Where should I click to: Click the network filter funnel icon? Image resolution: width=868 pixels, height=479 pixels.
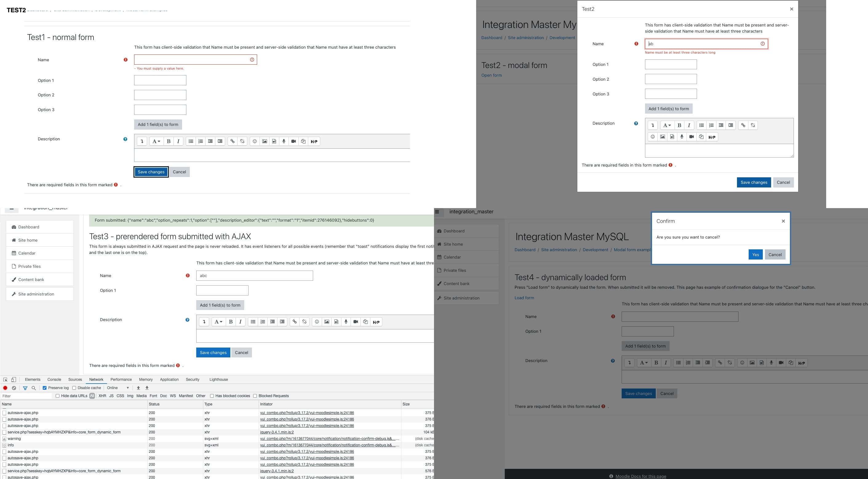point(25,388)
